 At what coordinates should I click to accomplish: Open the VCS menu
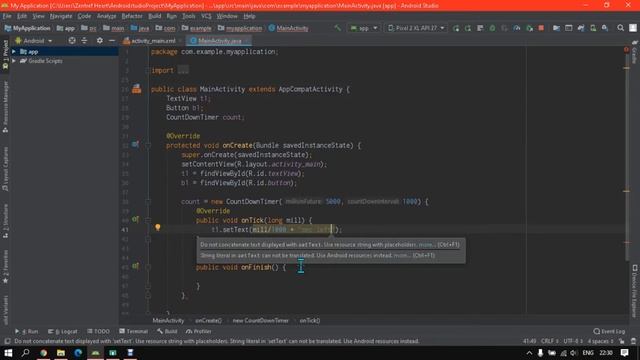(x=206, y=16)
